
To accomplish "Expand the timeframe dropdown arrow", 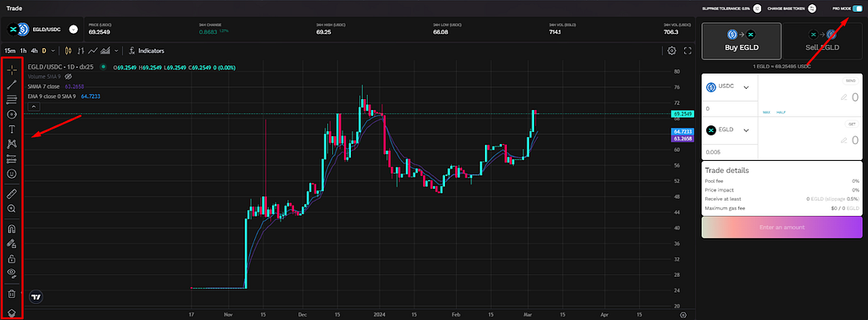I will point(53,51).
